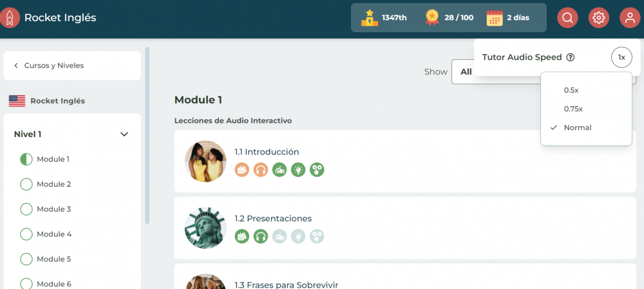Open Module 6 in the sidebar

(x=54, y=284)
